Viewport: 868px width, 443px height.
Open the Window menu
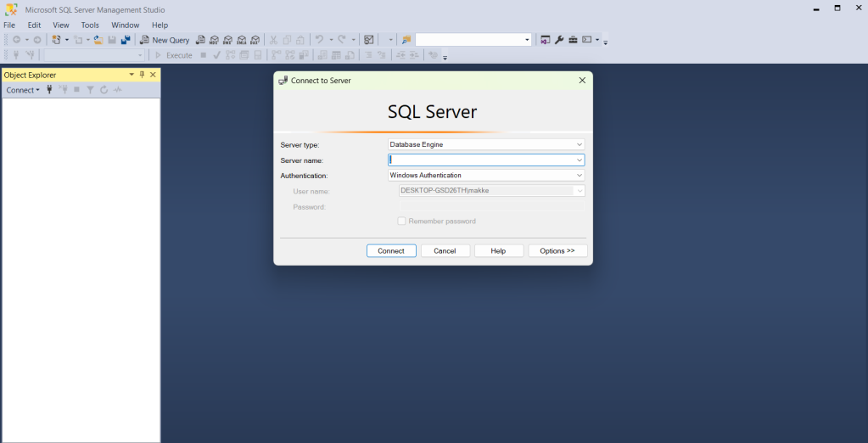[125, 25]
